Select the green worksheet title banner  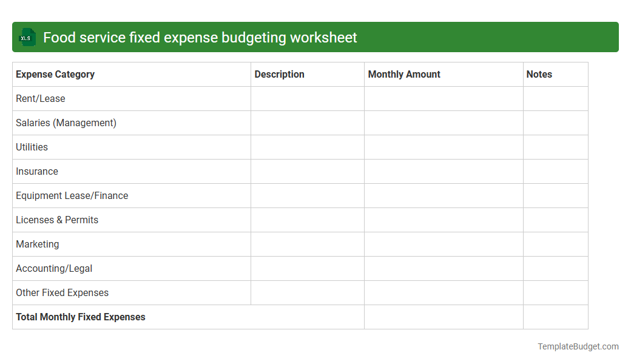[315, 37]
